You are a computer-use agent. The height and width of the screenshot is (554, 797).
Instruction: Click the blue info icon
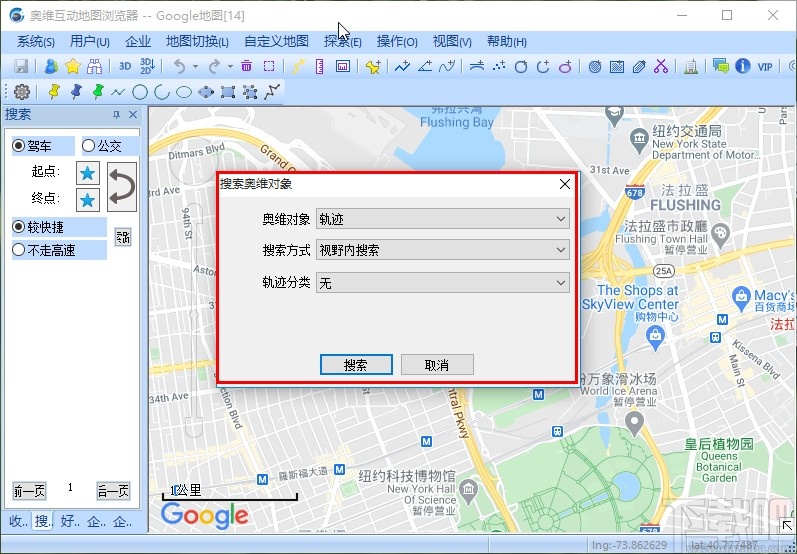743,66
